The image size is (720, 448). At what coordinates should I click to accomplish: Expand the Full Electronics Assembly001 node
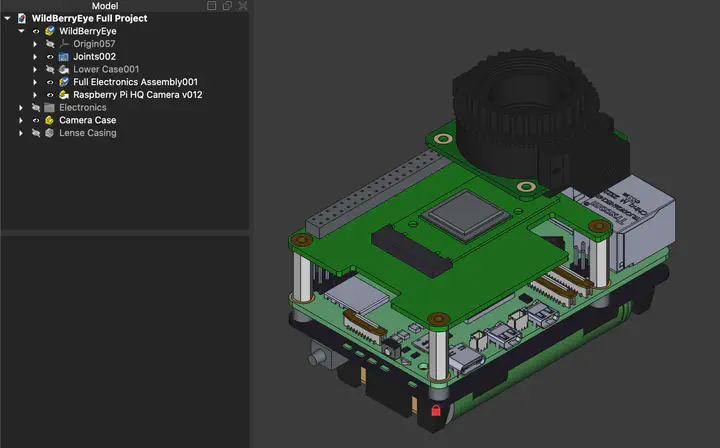pos(35,82)
